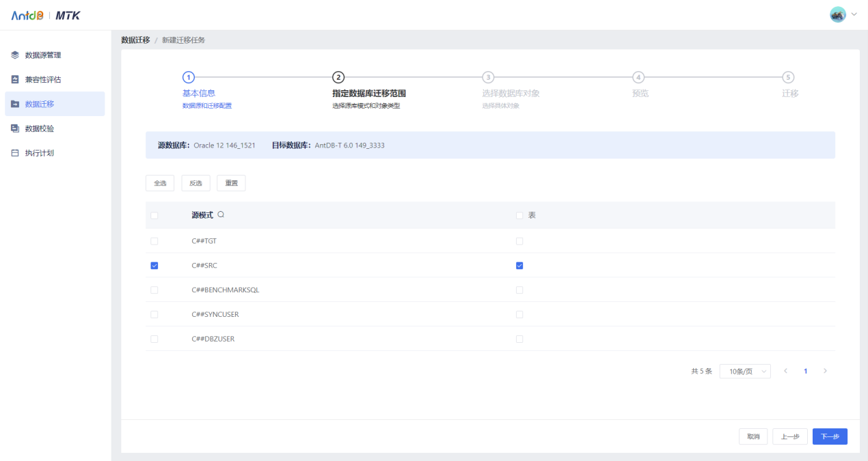Uncheck the C##SRC source schema checkbox
The height and width of the screenshot is (461, 868).
point(154,265)
